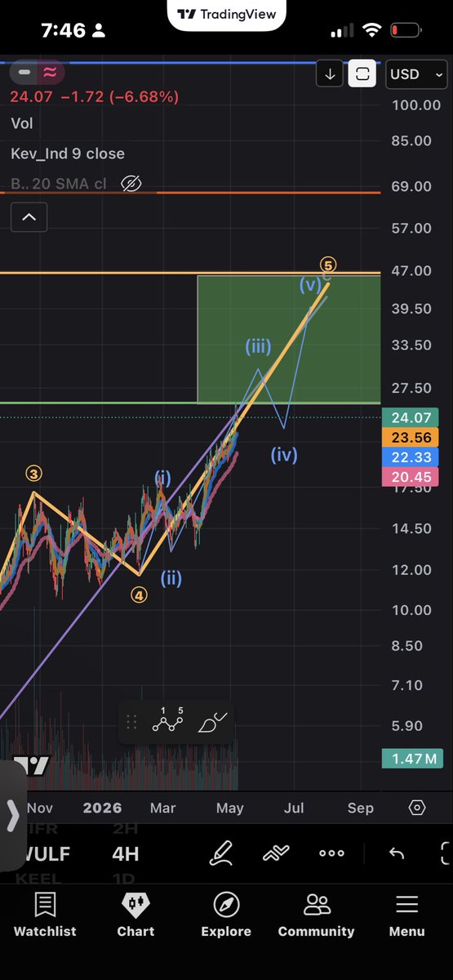Open the Community tab

point(316,915)
